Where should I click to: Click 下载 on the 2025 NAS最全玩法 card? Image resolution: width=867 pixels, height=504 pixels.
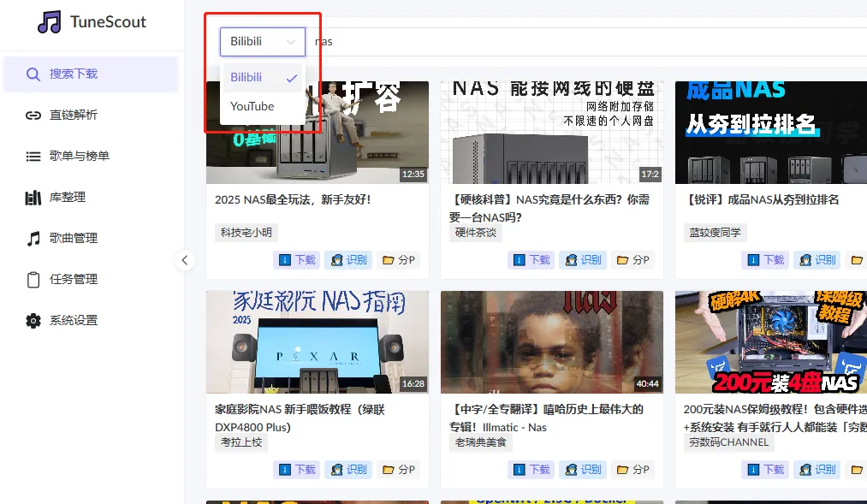[296, 259]
